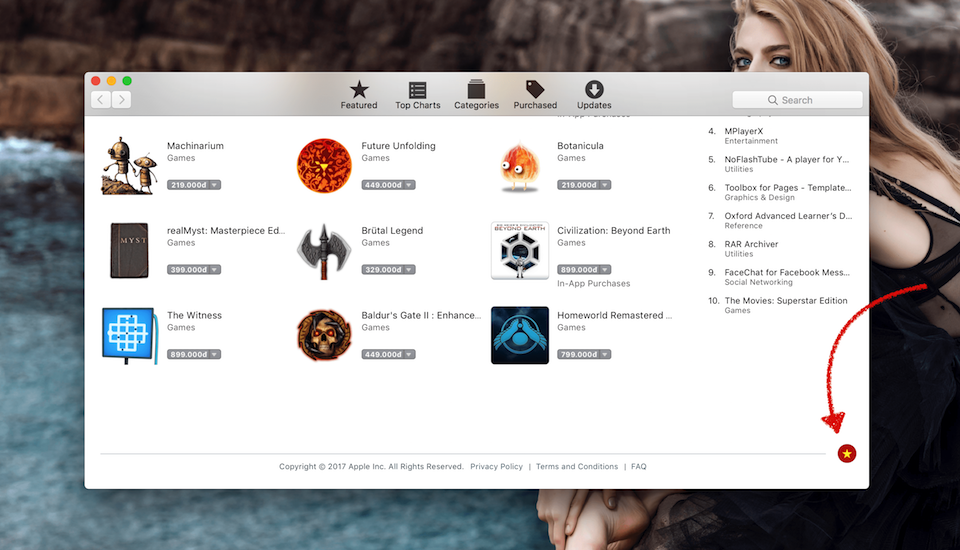960x550 pixels.
Task: Open Terms and Conditions link
Action: tap(577, 467)
